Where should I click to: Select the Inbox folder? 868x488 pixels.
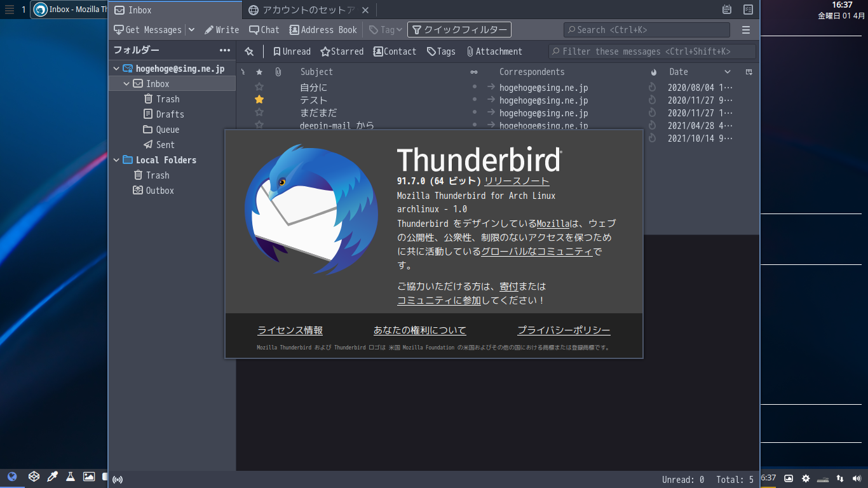click(172, 84)
